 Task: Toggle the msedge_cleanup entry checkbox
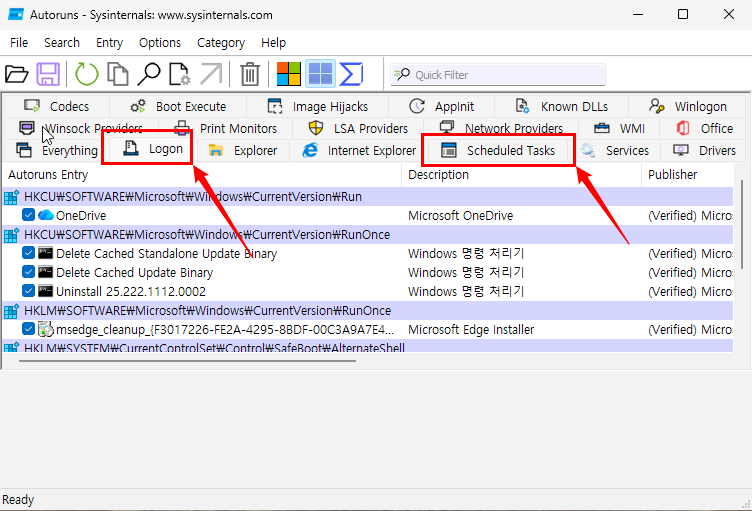pos(29,330)
